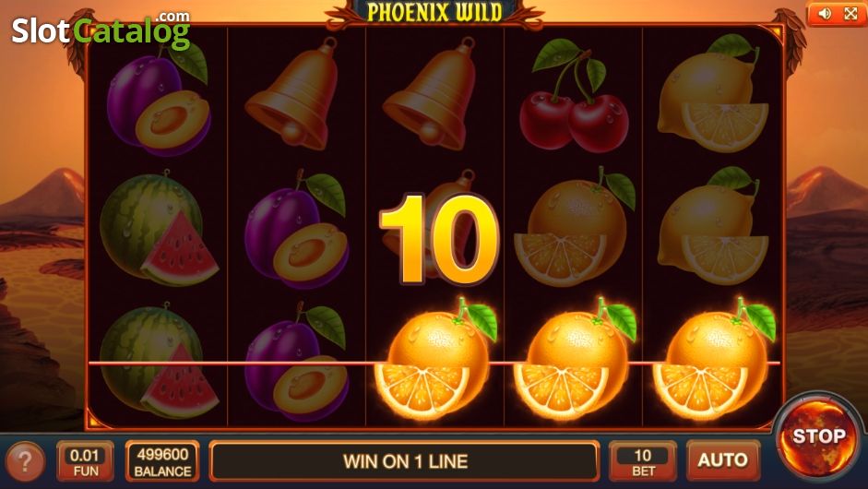Adjust the 10 BET amount
The height and width of the screenshot is (489, 868).
(643, 460)
